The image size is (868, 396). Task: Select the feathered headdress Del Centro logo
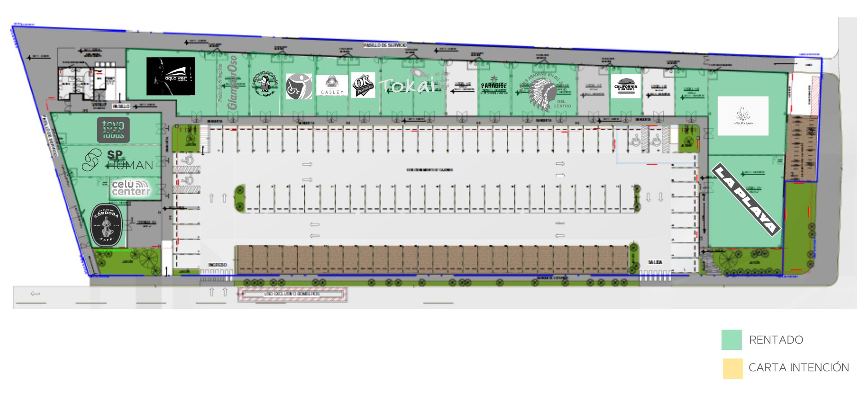546,92
